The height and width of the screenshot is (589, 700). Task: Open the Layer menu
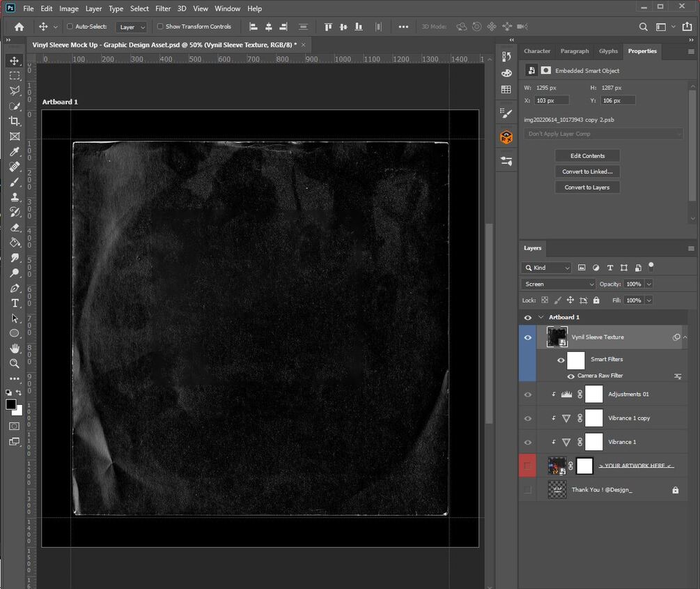93,8
